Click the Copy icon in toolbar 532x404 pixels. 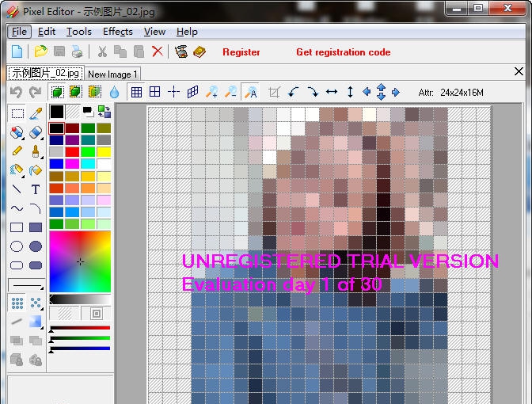[120, 51]
